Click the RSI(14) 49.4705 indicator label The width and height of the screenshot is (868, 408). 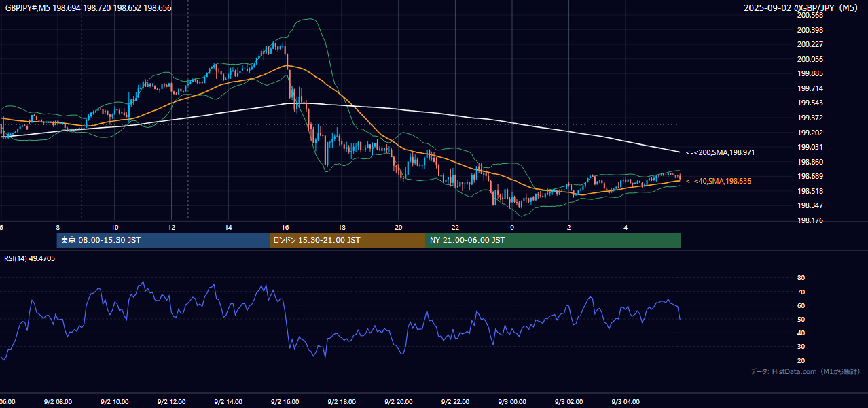[x=30, y=258]
